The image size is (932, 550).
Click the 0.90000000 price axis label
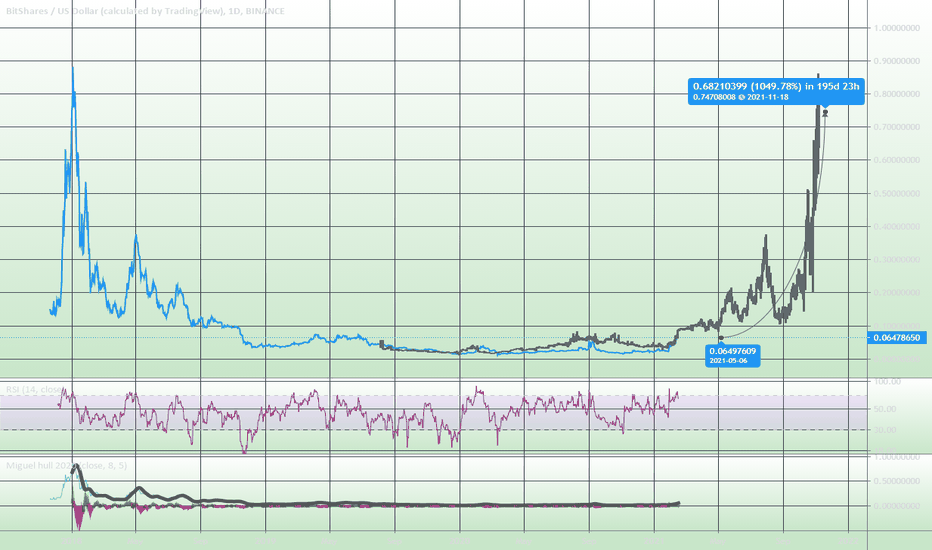(x=897, y=61)
